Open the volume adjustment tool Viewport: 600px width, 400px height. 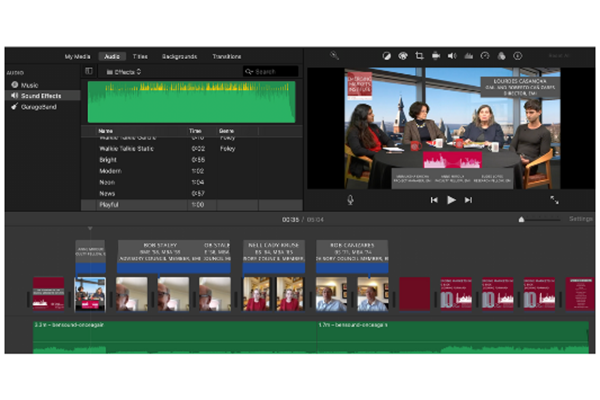[x=452, y=56]
